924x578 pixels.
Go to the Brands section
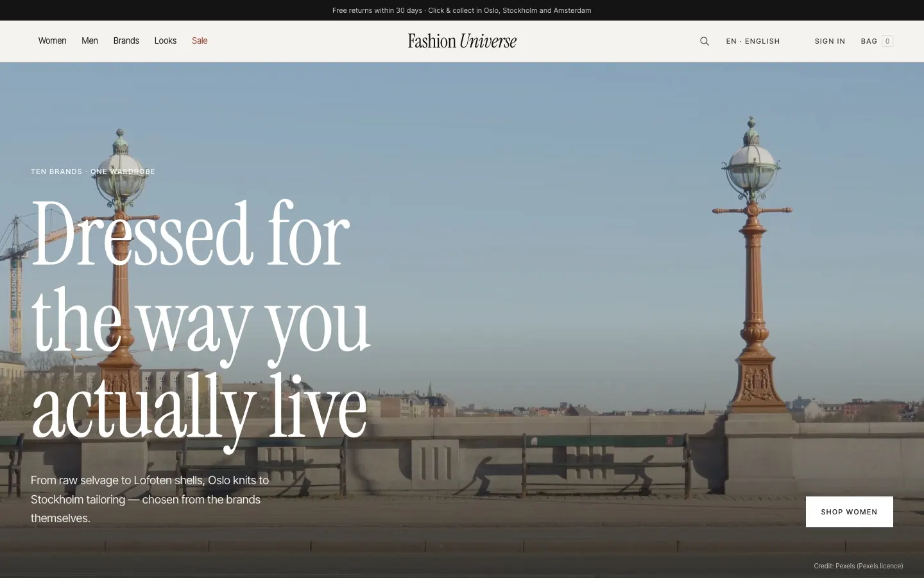tap(126, 40)
